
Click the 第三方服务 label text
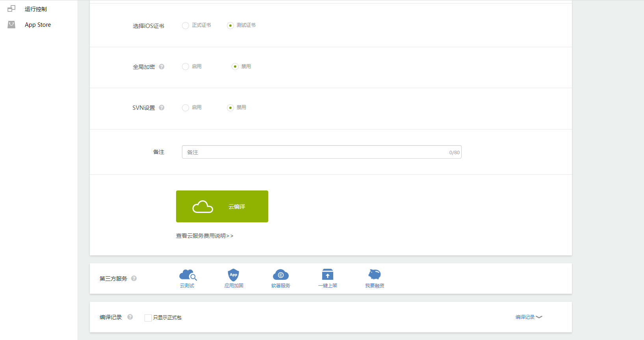(x=113, y=279)
